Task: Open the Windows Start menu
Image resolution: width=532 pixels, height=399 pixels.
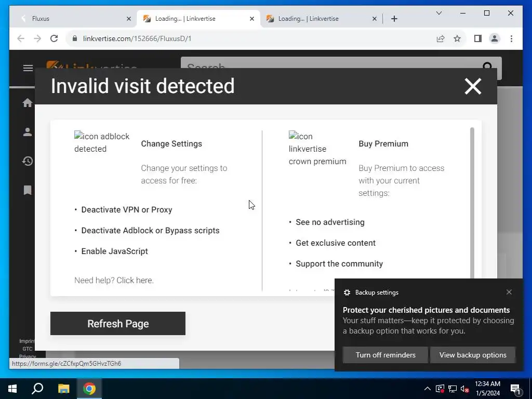Action: tap(12, 389)
